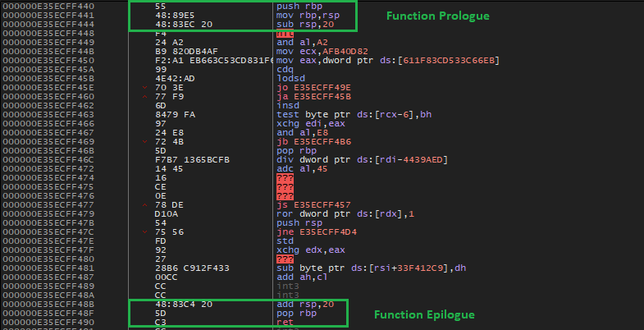The height and width of the screenshot is (330, 644).
Task: Click the 'adc al,45' instruction
Action: tap(302, 168)
